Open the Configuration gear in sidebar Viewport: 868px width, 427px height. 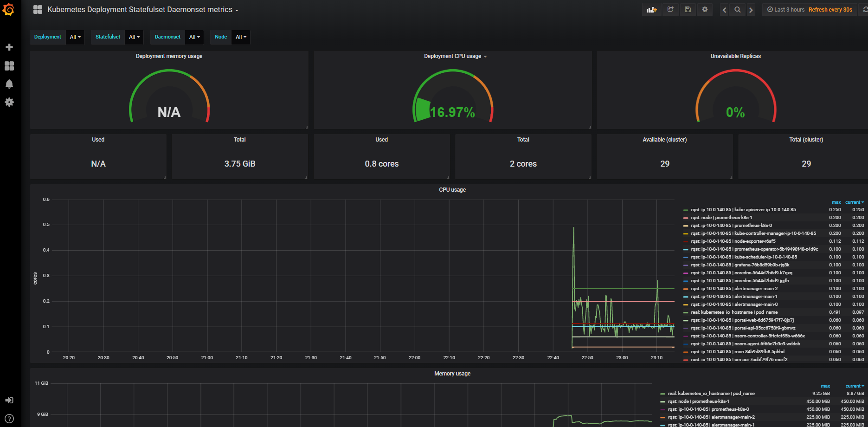(9, 102)
